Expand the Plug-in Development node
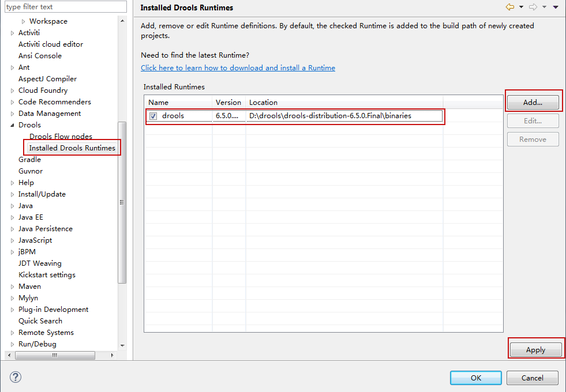 point(13,310)
